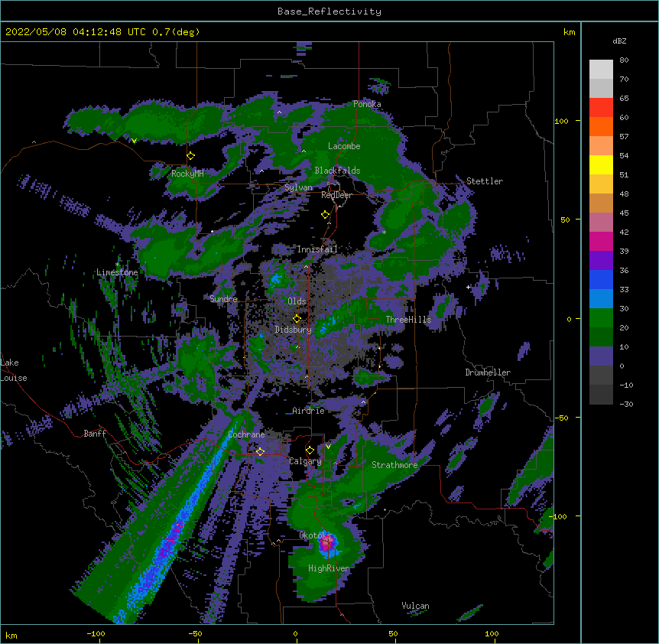Click the Blackfalds label

[x=337, y=171]
